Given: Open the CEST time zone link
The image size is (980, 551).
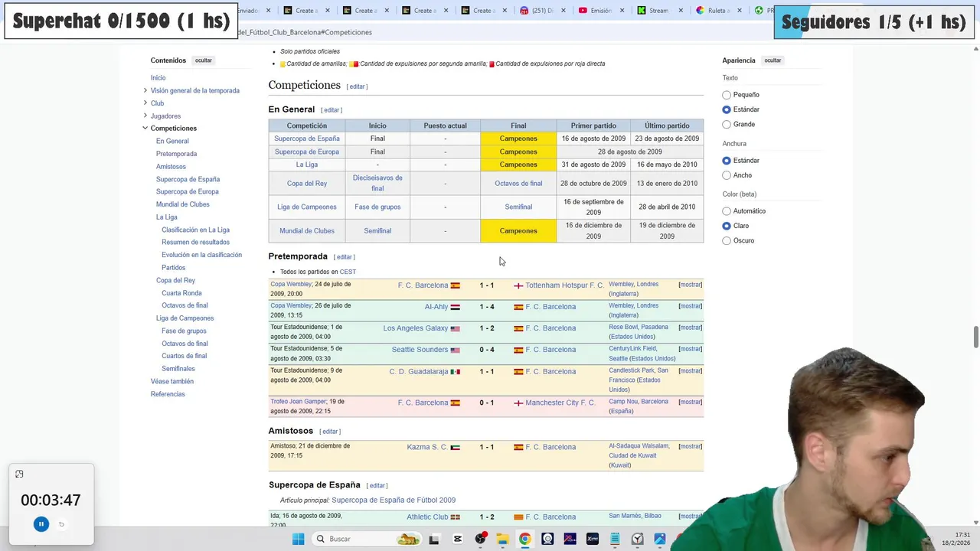Looking at the screenshot, I should [x=348, y=272].
